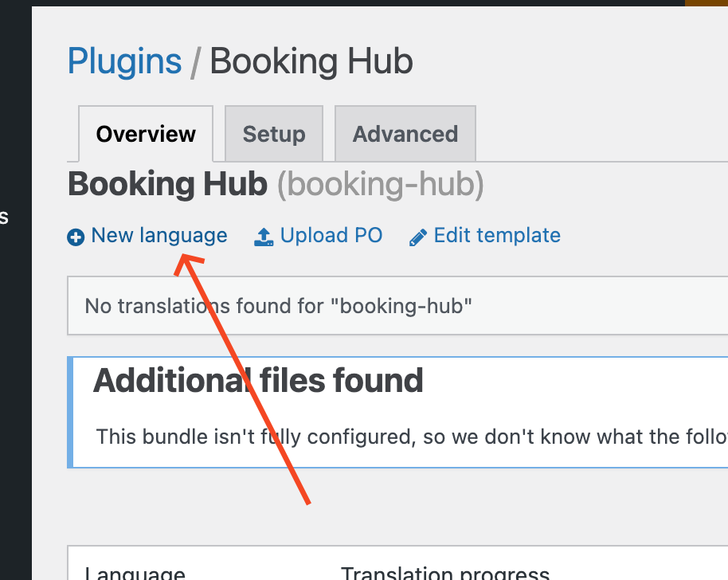Go to Plugins via the breadcrumb link
Screen dimensions: 728x580
[x=125, y=61]
